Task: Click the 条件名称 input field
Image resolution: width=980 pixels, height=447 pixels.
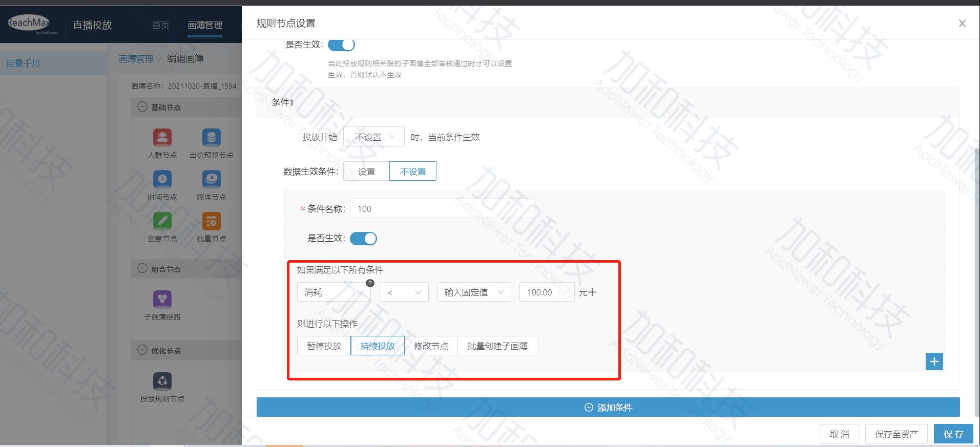Action: click(x=442, y=209)
